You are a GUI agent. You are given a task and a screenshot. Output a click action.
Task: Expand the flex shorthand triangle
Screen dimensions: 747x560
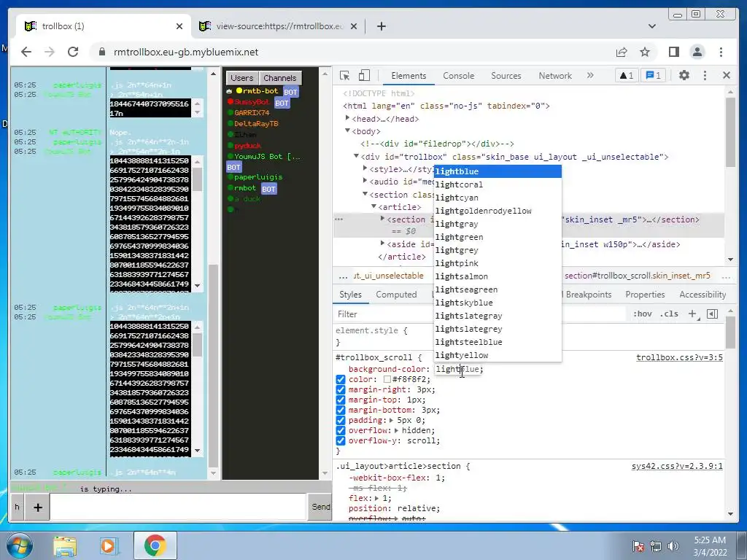point(377,498)
